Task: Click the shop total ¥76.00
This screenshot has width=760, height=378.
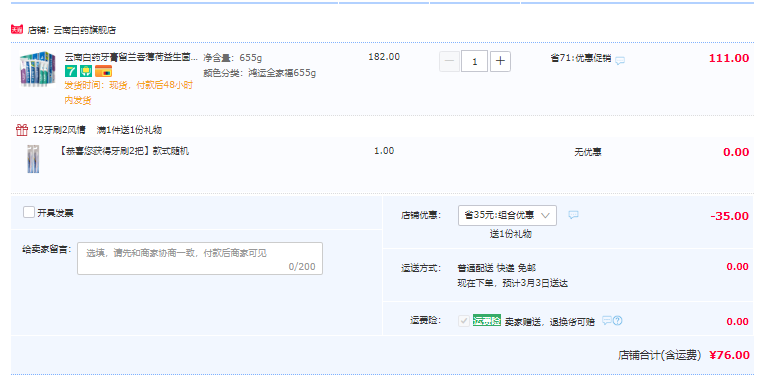Action: tap(729, 355)
